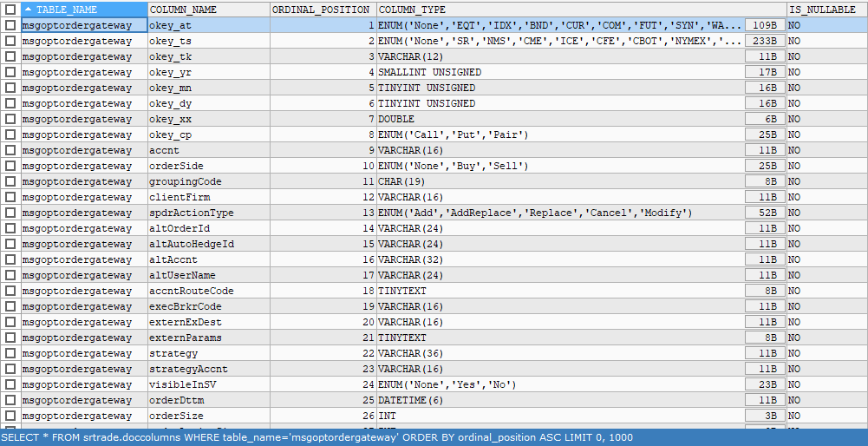
Task: Open the 17B button for SMALLINT UNSIGNED
Action: click(x=766, y=72)
